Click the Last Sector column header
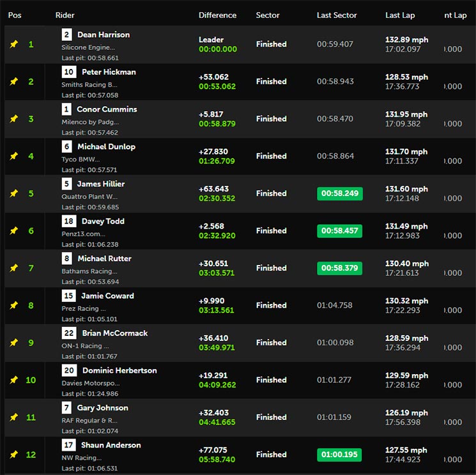 click(x=337, y=15)
